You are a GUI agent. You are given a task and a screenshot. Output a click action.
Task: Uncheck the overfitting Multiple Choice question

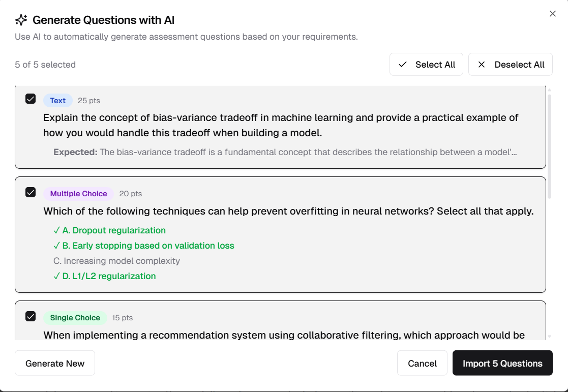point(31,192)
